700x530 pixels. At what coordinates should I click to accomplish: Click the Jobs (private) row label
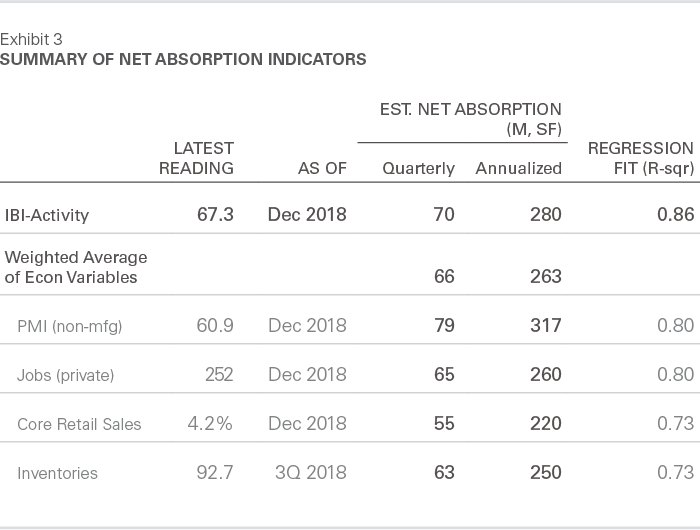pos(66,375)
